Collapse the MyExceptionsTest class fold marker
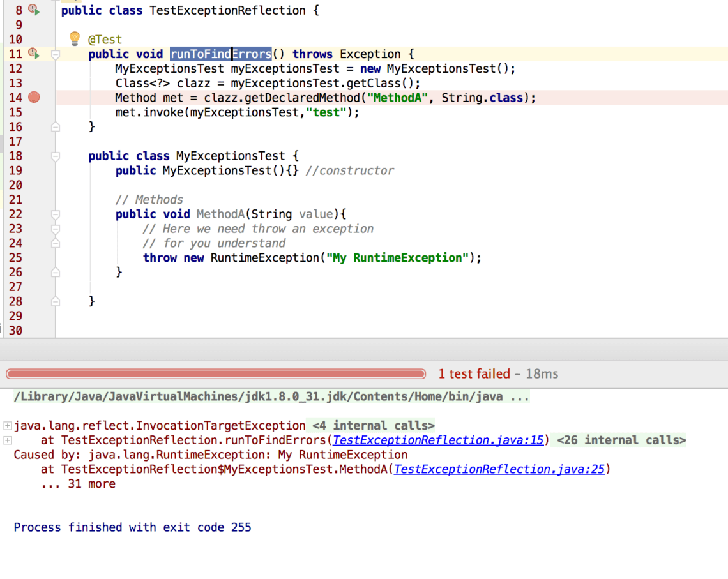This screenshot has width=728, height=579. point(56,156)
